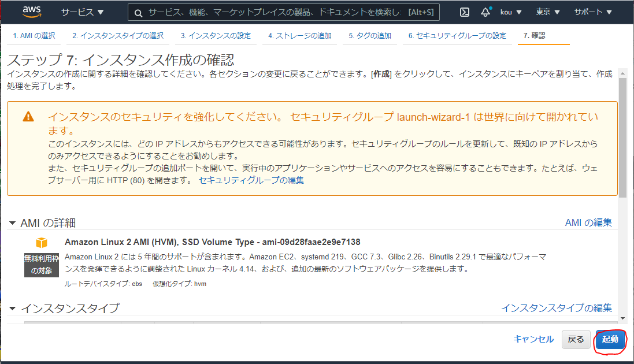Click the ルートデバイスタイプ: ebs text

pos(103,284)
